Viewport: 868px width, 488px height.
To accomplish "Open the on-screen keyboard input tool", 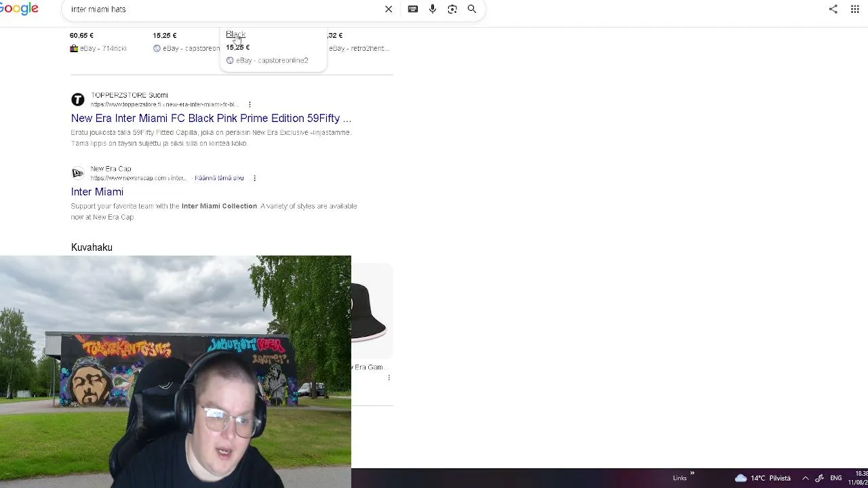I will (413, 9).
